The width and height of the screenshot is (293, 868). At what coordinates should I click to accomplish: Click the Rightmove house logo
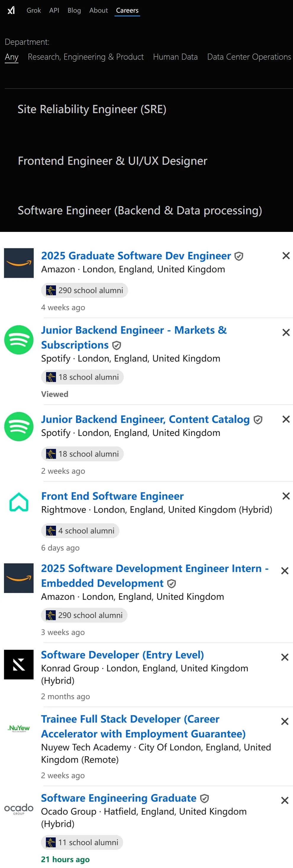tap(19, 502)
